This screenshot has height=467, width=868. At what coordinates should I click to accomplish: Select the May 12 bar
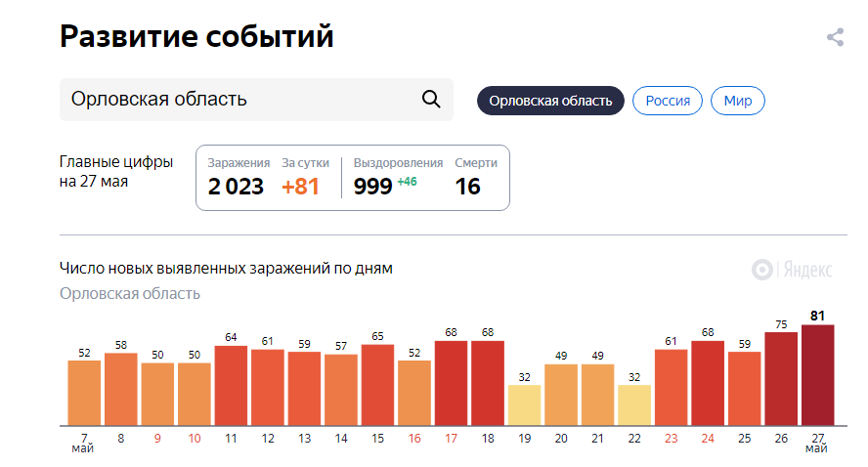click(x=268, y=387)
